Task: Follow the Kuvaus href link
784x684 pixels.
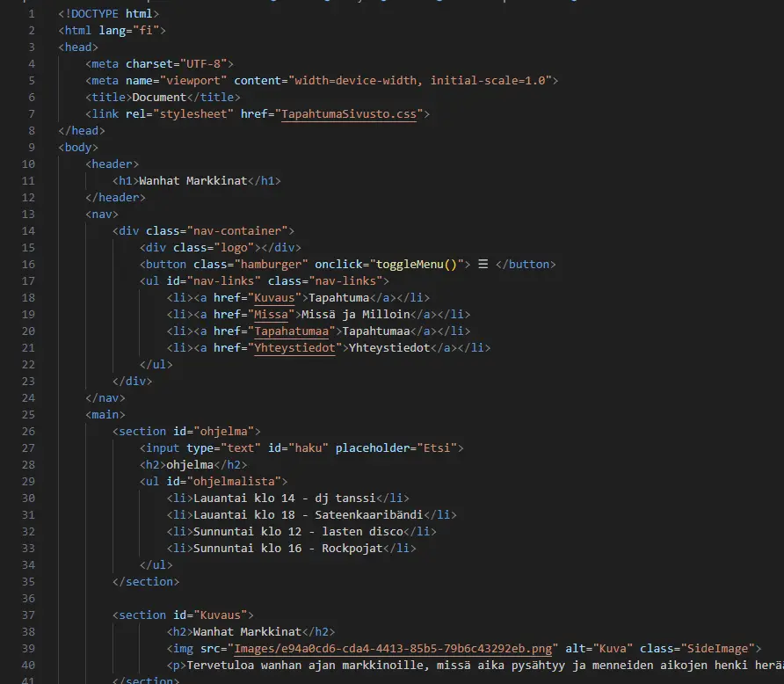Action: point(274,298)
